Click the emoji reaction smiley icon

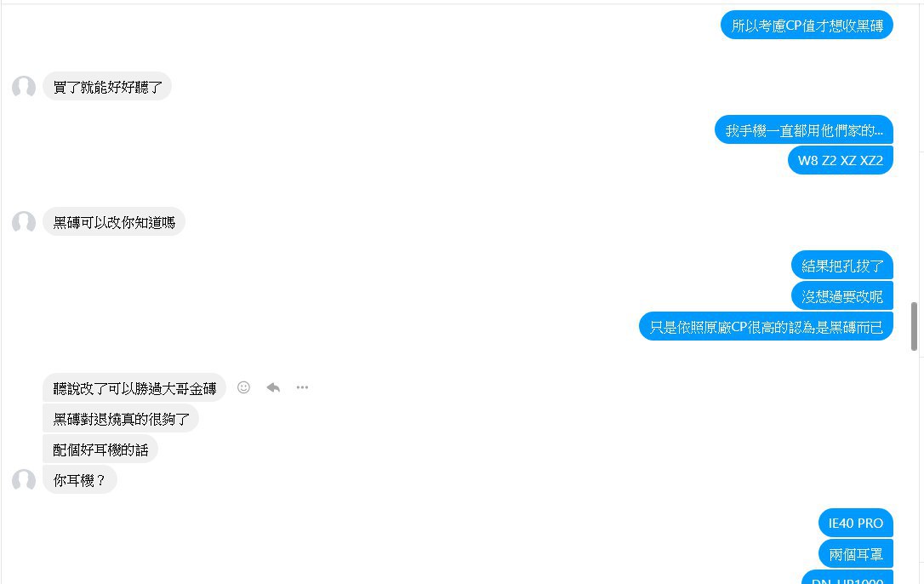(x=243, y=387)
